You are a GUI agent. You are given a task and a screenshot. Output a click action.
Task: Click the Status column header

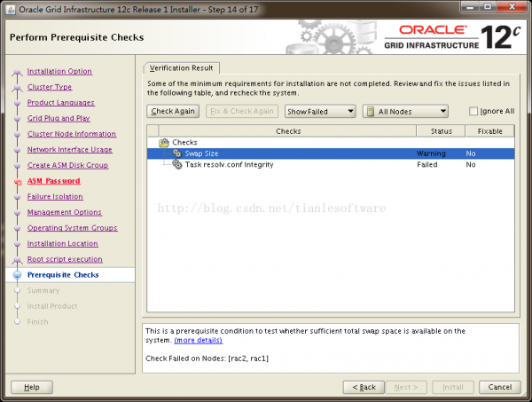point(441,131)
